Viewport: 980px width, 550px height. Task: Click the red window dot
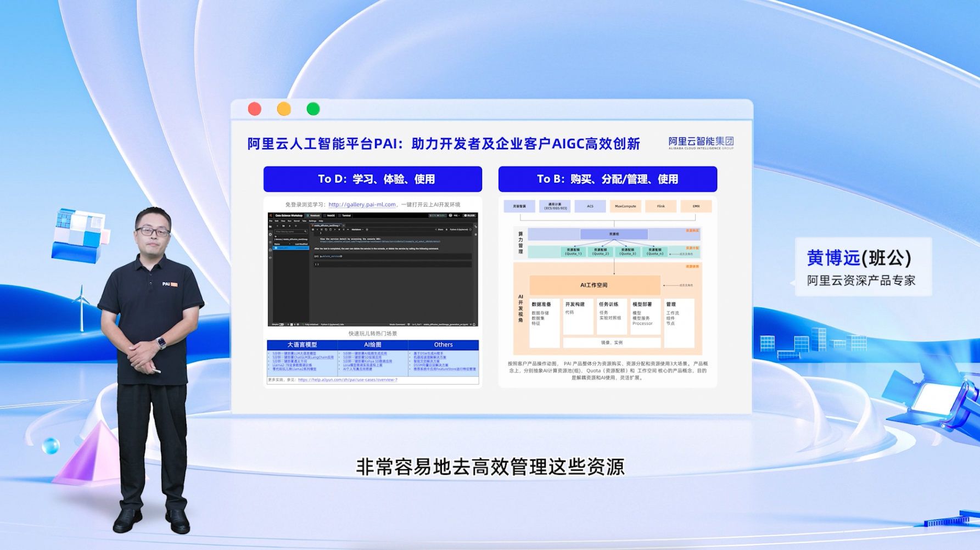pos(255,109)
